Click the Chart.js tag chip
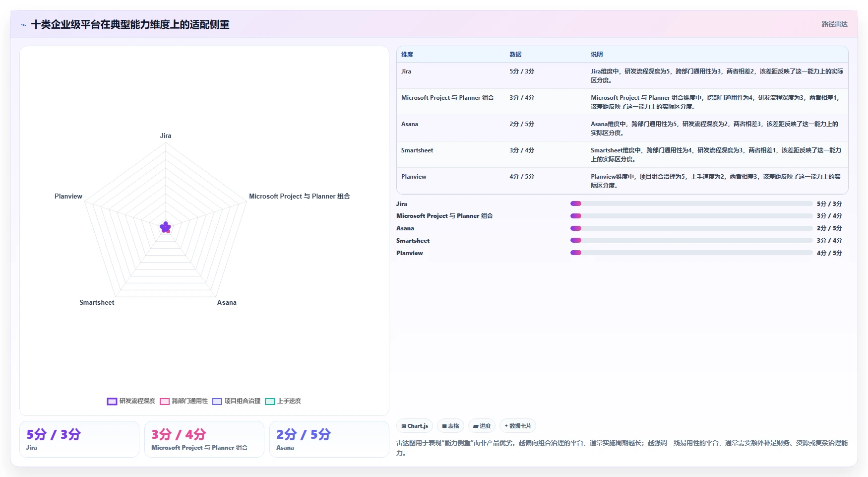The image size is (868, 477). click(x=415, y=426)
